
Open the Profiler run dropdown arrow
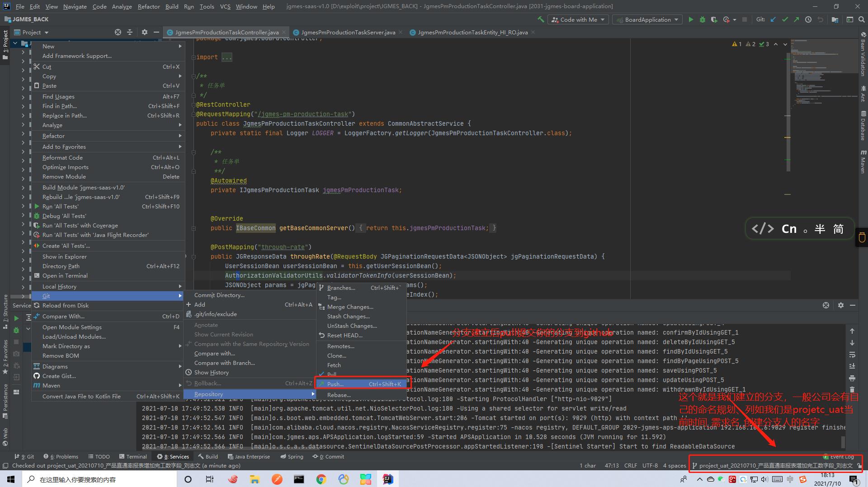(x=735, y=19)
